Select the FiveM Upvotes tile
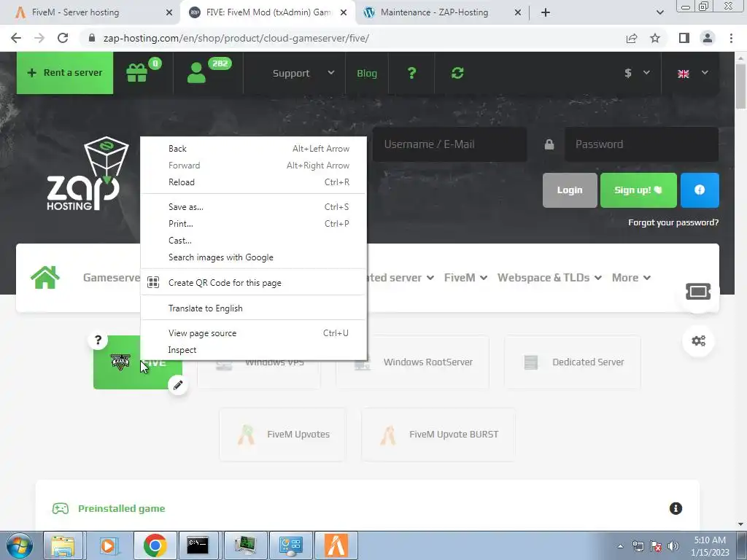 click(282, 435)
